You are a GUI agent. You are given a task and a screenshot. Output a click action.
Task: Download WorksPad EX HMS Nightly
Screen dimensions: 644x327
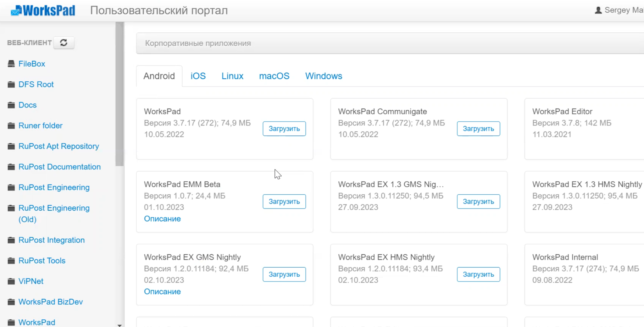(x=478, y=274)
